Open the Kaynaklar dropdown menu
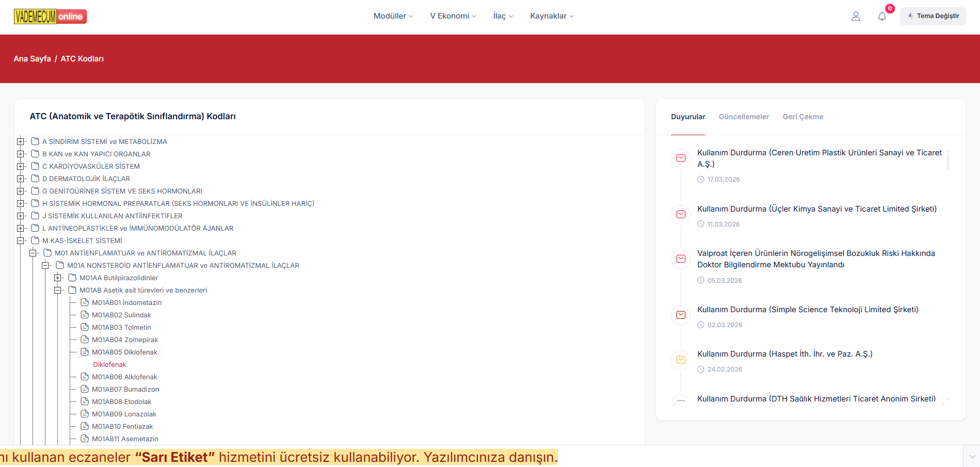 pyautogui.click(x=551, y=16)
